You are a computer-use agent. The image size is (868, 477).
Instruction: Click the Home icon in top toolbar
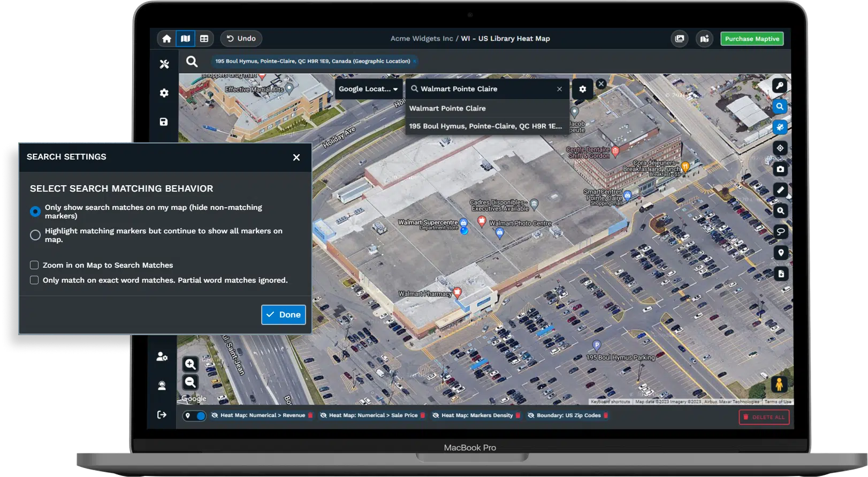pos(167,39)
